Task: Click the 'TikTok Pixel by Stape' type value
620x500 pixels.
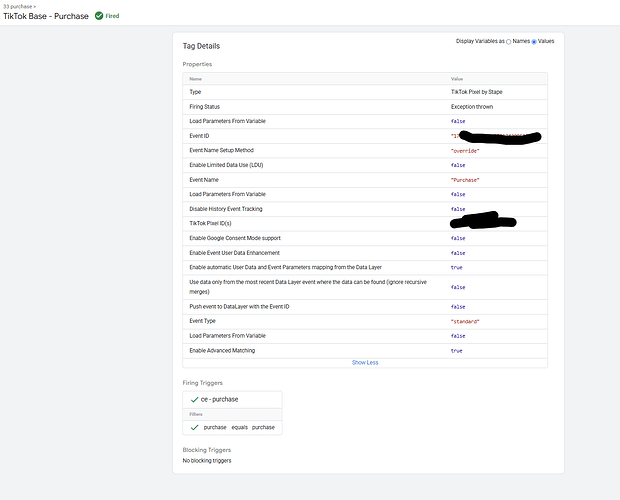Action: [476, 92]
